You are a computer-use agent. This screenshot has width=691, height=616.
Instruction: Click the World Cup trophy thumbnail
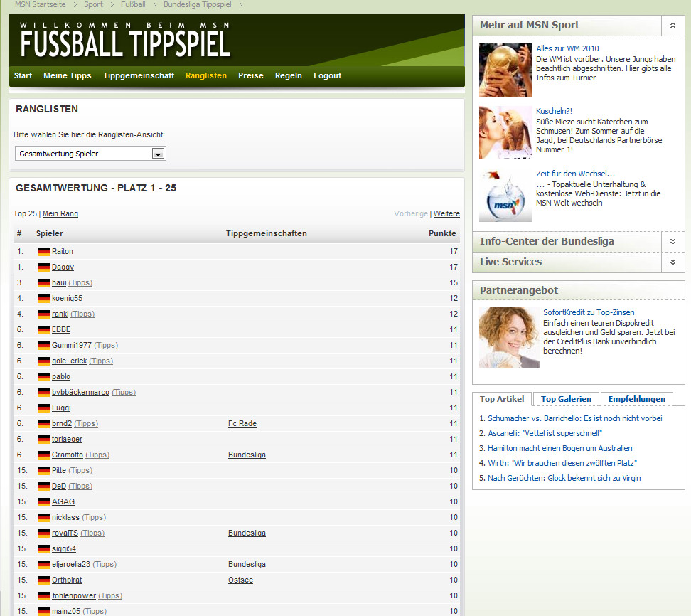coord(505,70)
